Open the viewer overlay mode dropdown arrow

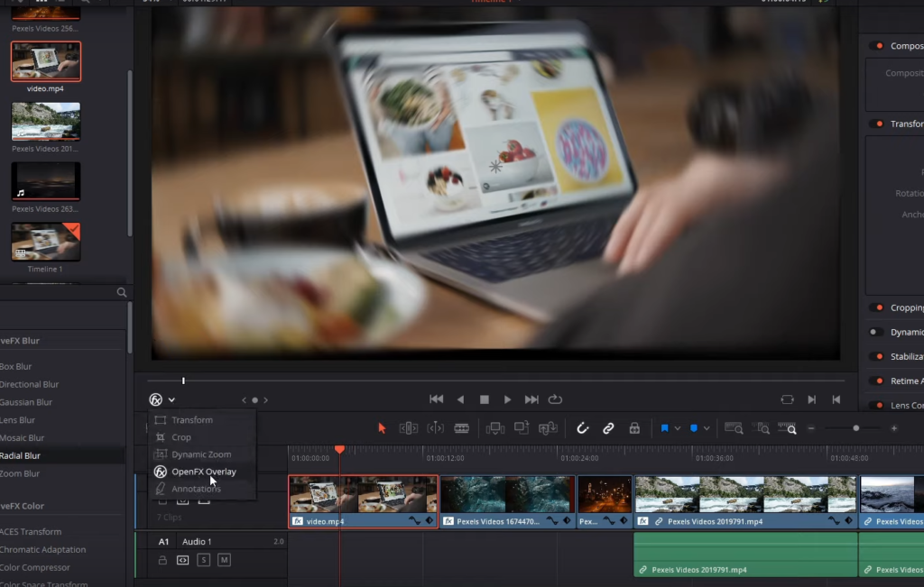coord(171,399)
